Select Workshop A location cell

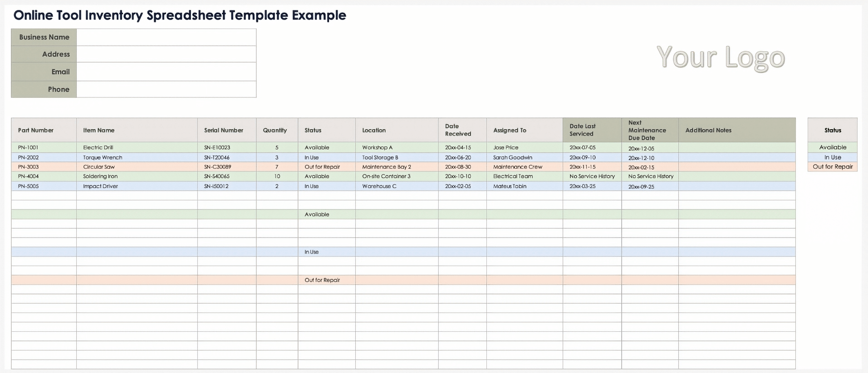[x=397, y=147]
